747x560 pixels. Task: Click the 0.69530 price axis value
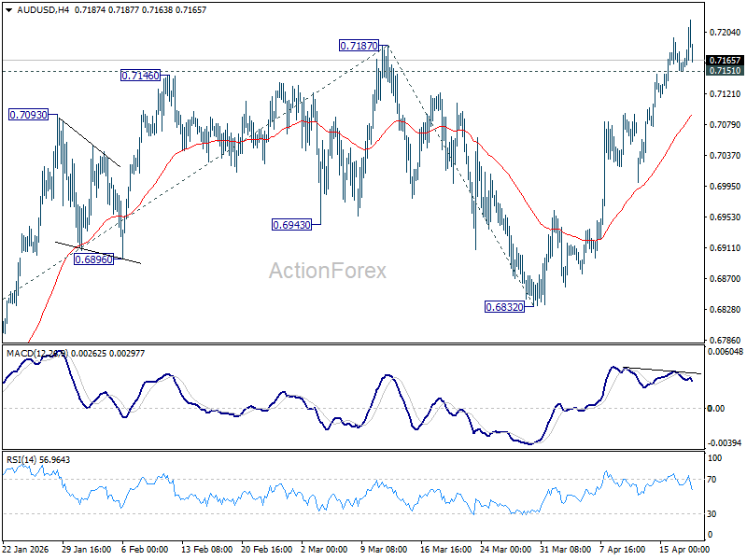pos(726,217)
